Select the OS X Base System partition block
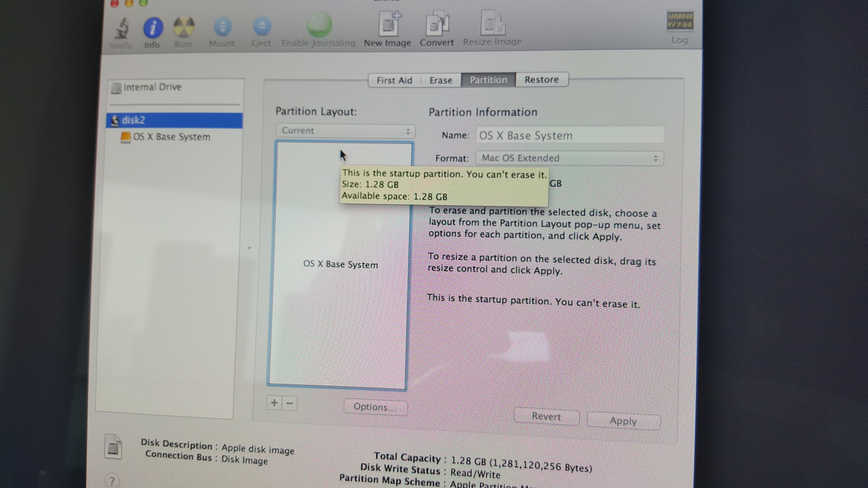Image resolution: width=868 pixels, height=488 pixels. pos(341,264)
